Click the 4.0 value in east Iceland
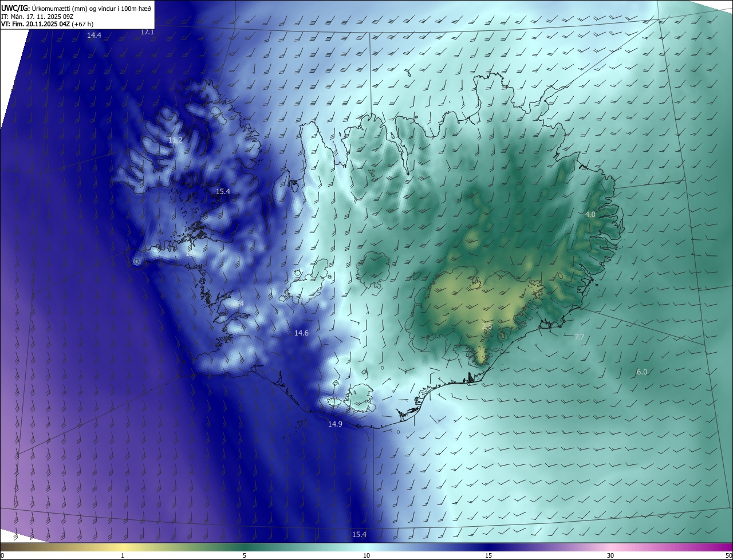 (x=590, y=214)
